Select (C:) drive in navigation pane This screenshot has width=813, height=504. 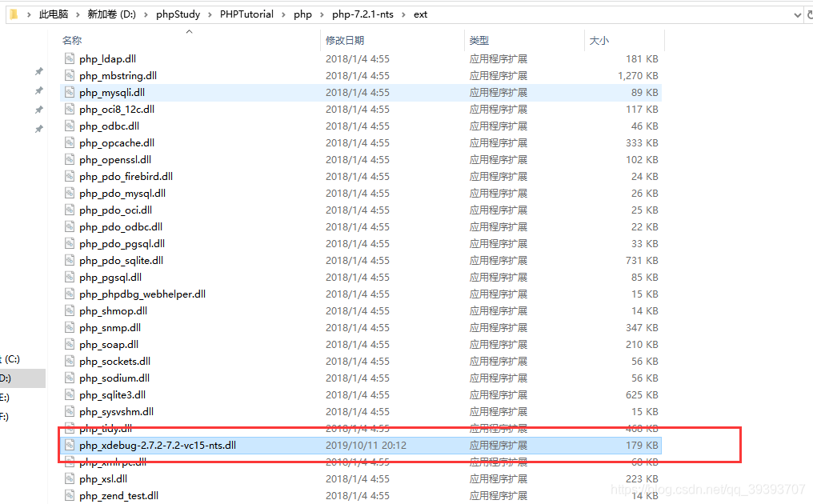(x=11, y=359)
